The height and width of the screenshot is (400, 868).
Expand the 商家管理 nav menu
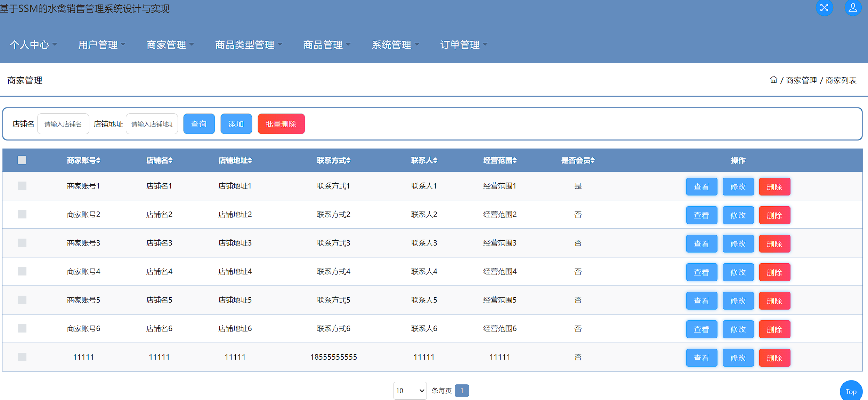170,45
